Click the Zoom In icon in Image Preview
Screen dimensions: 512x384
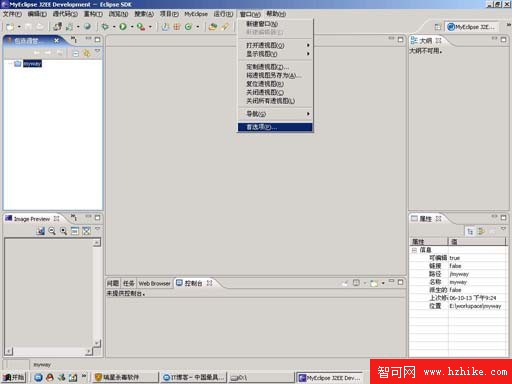pos(63,231)
